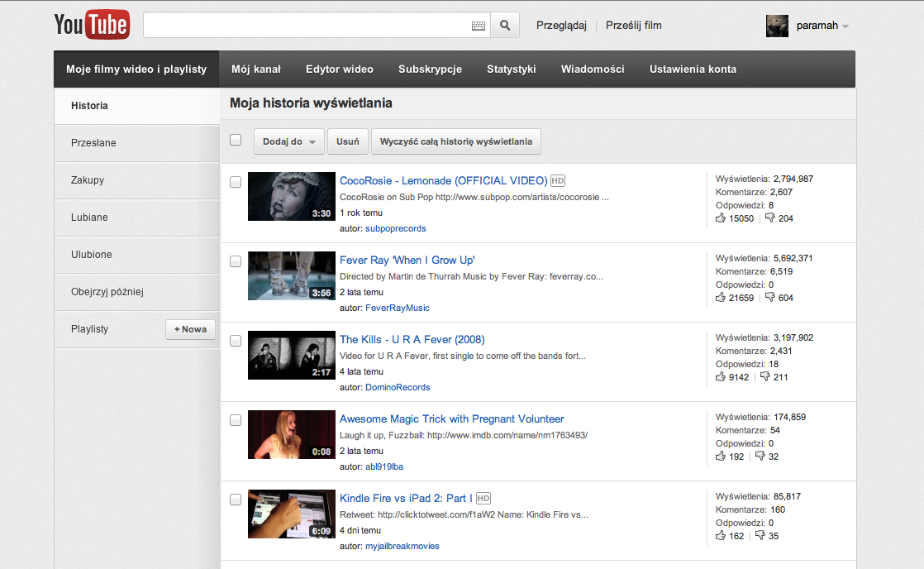Expand the 'Dodaj do' dropdown
The height and width of the screenshot is (569, 924).
point(289,141)
